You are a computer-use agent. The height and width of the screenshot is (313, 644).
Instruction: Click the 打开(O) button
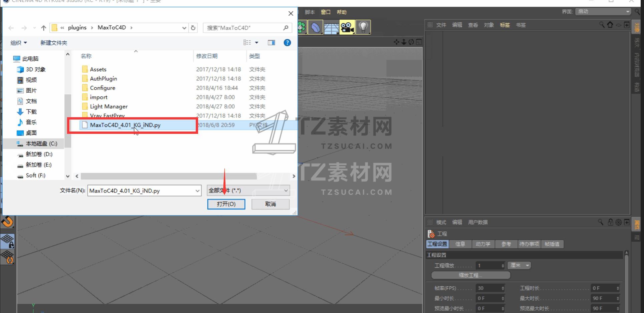coord(226,204)
